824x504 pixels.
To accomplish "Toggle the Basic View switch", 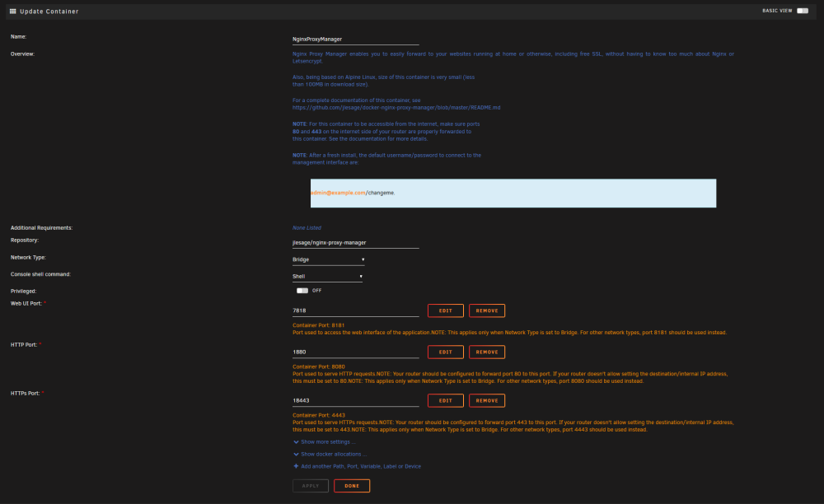I will (x=803, y=11).
